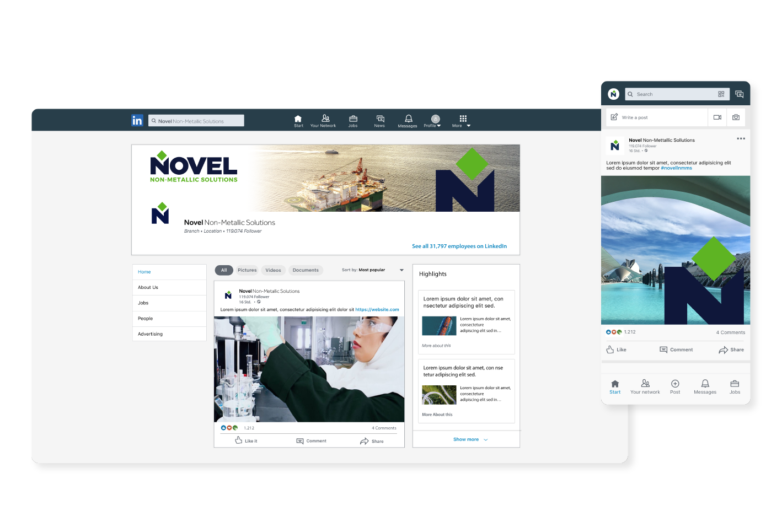
Task: Open lab scientist post image
Action: pos(309,369)
